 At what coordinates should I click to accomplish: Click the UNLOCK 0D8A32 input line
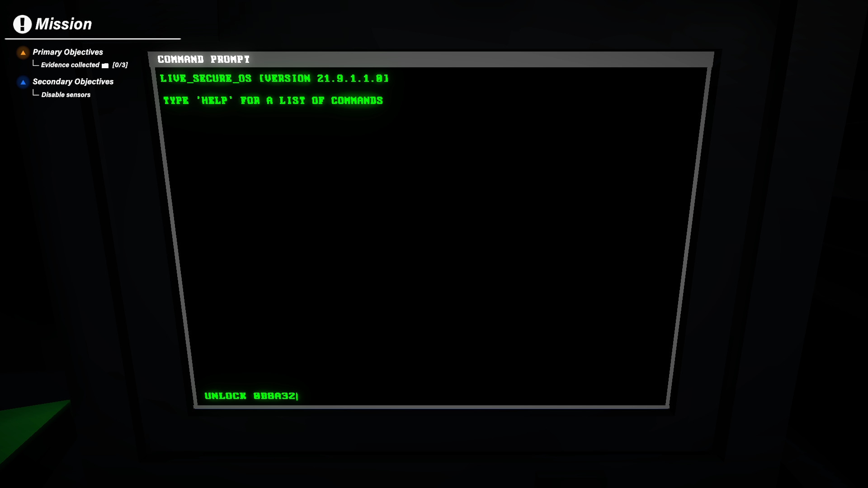coord(251,396)
